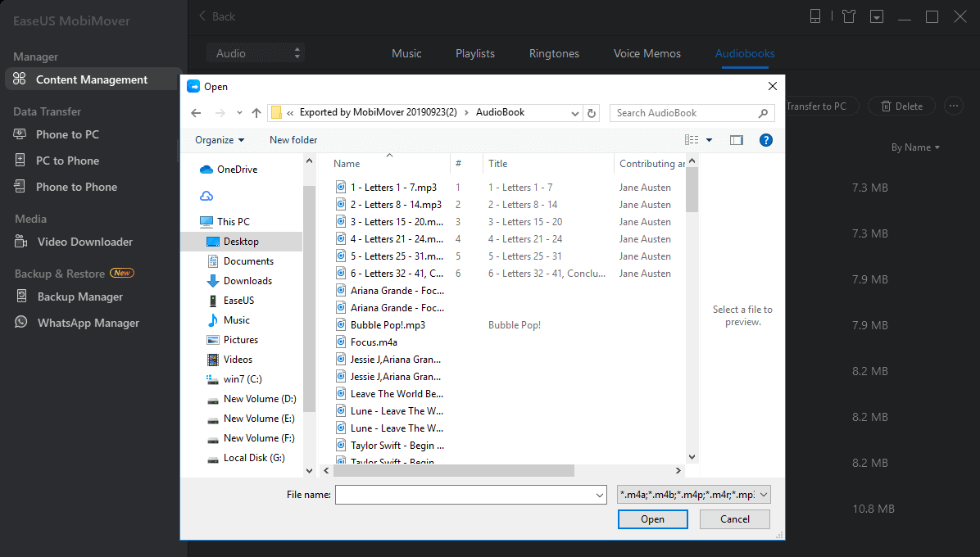Viewport: 980px width, 557px height.
Task: Open the file dialog help icon
Action: click(x=766, y=140)
